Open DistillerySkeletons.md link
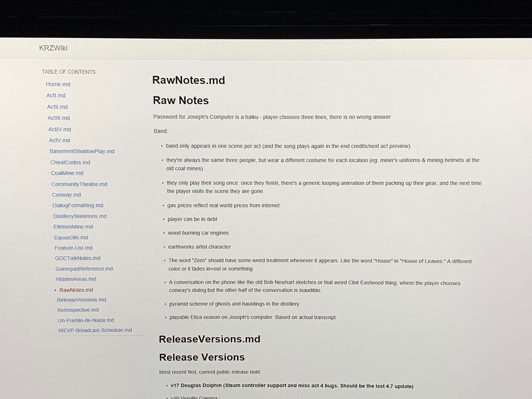 pos(80,216)
